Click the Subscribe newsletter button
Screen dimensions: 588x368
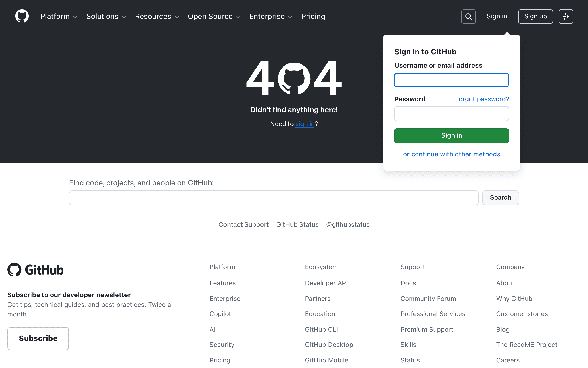point(38,339)
